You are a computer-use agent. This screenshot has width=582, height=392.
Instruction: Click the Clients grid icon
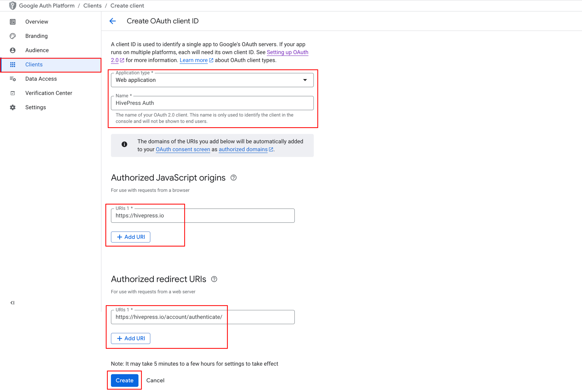point(13,65)
